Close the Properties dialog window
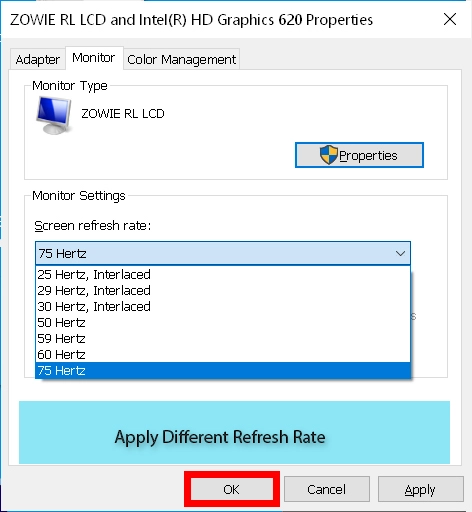Screen dimensions: 472x512 point(450,19)
